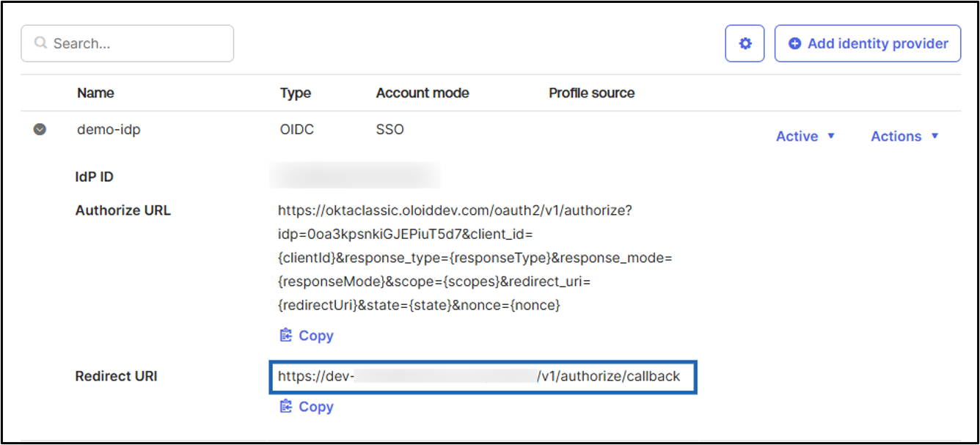This screenshot has width=980, height=445.
Task: Click the Add identity provider button
Action: [x=868, y=44]
